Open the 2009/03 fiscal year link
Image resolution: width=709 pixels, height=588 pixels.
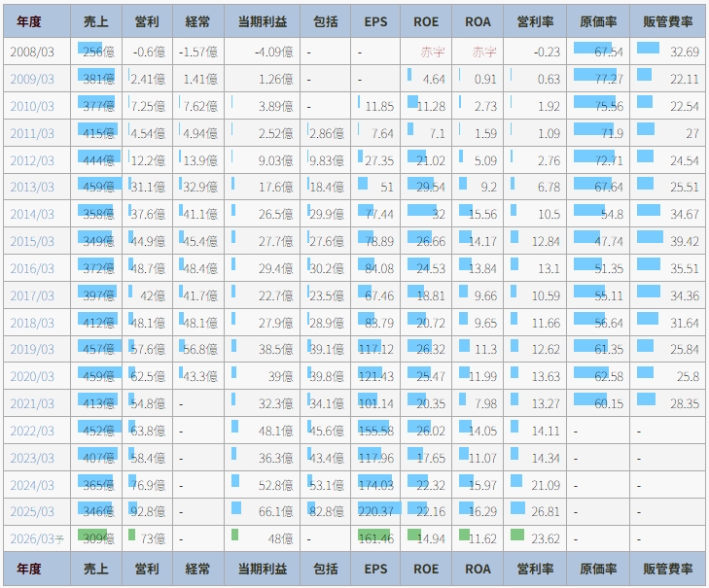pyautogui.click(x=32, y=79)
